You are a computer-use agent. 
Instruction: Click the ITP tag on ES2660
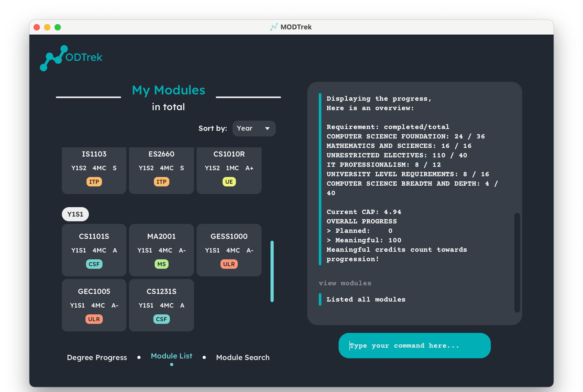161,182
